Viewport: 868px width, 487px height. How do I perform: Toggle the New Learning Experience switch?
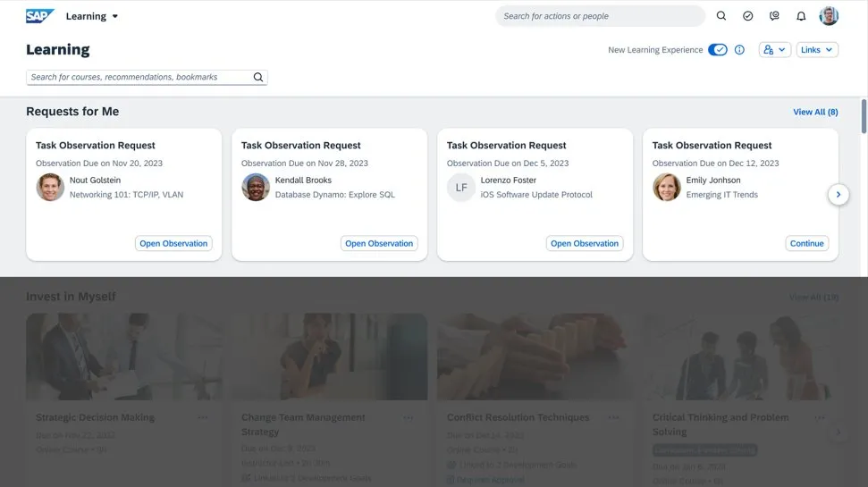(717, 50)
